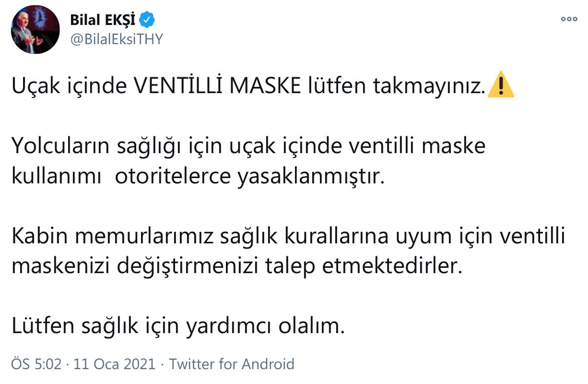Open Bilal EKŞİ's profile picture
This screenshot has width=588, height=384.
[x=35, y=30]
